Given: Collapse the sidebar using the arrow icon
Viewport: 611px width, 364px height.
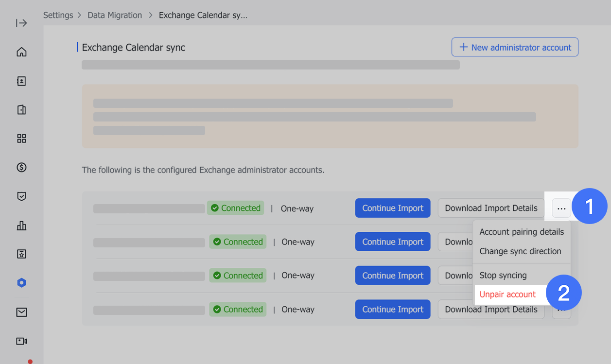Looking at the screenshot, I should 21,22.
